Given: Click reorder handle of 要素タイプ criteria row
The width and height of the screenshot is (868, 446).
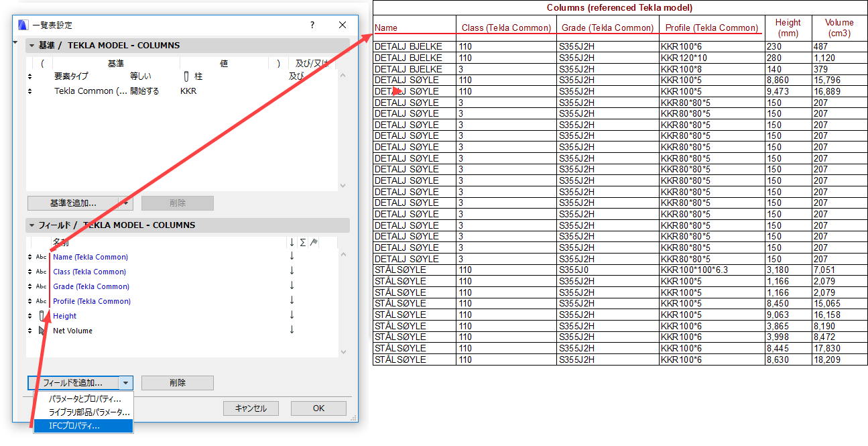Looking at the screenshot, I should pos(29,76).
